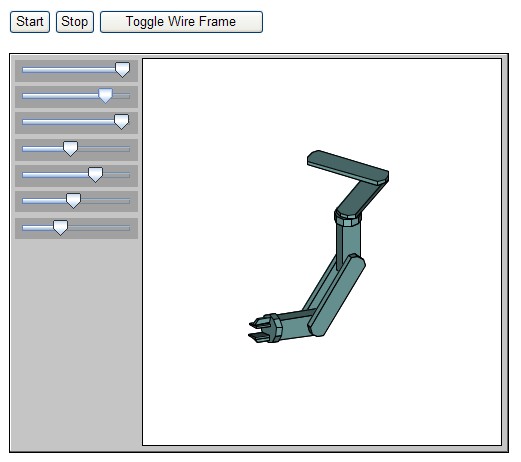Click the second slider's thumb handle
The height and width of the screenshot is (462, 521).
tap(105, 96)
